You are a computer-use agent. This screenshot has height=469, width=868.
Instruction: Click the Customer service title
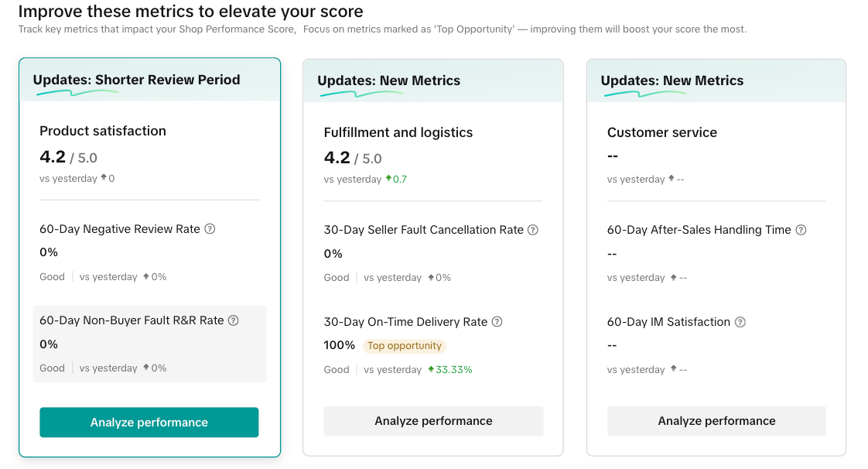click(x=661, y=132)
